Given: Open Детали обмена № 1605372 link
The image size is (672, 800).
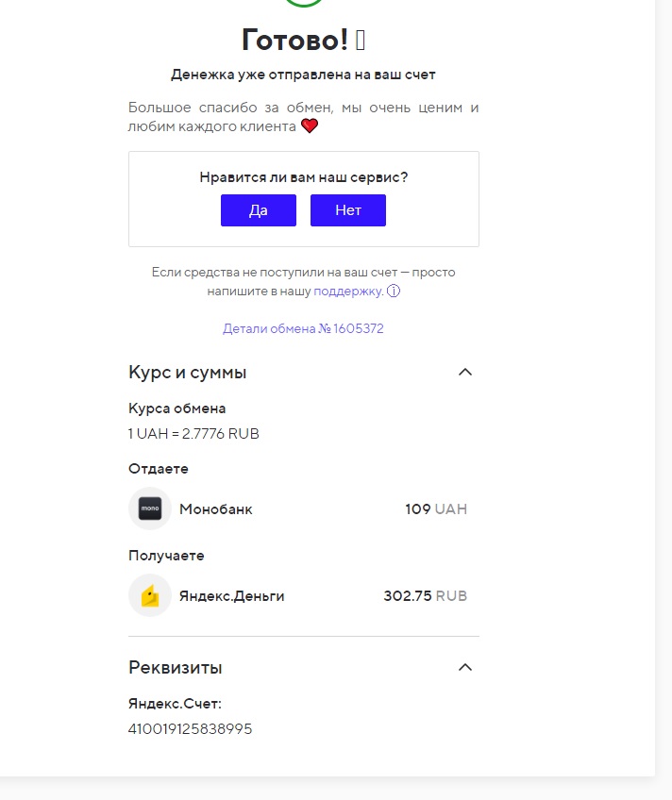Looking at the screenshot, I should [x=303, y=328].
